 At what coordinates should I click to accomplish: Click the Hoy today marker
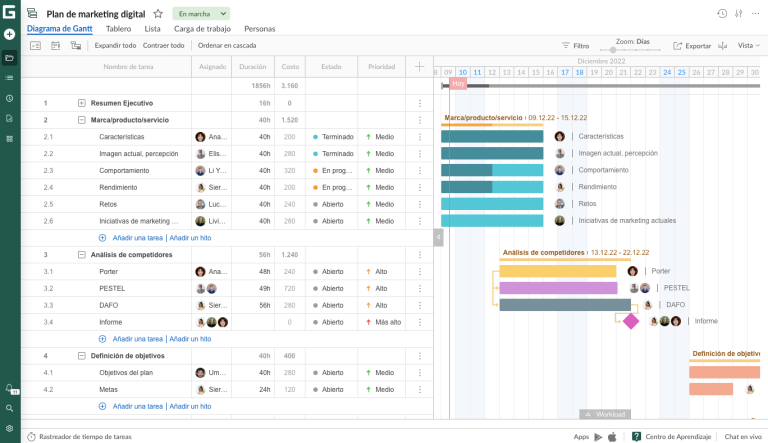coord(458,84)
